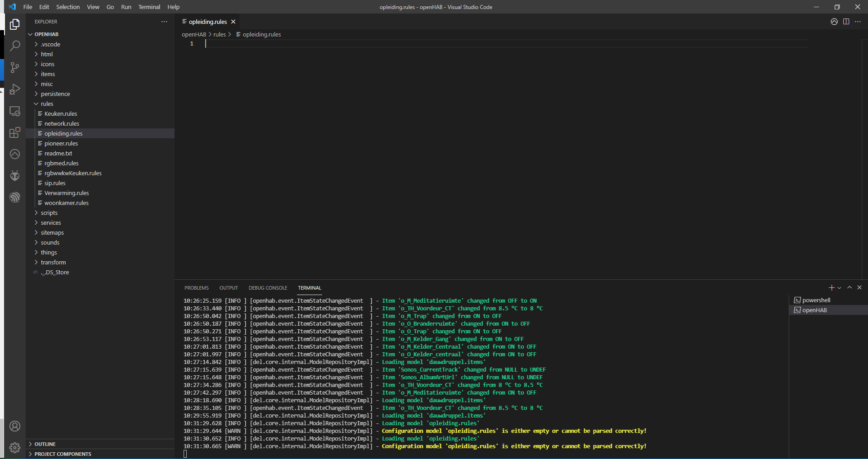Open the ESP-IDF Espressif view
The image size is (868, 459).
(15, 197)
